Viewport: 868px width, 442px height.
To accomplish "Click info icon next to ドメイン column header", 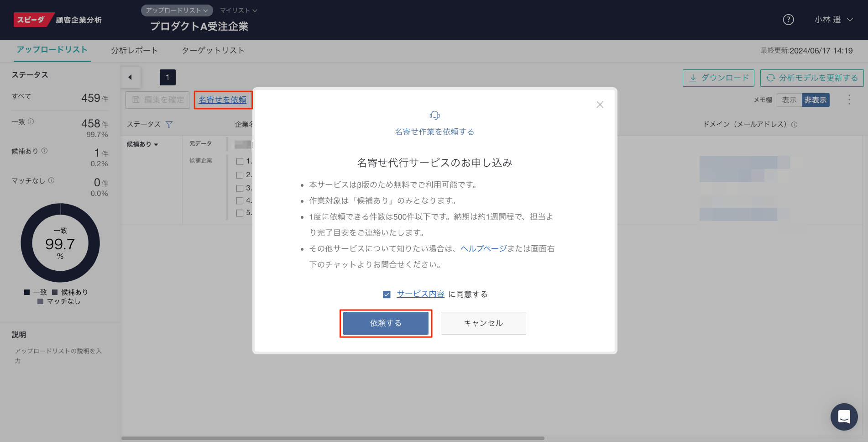I will click(794, 125).
